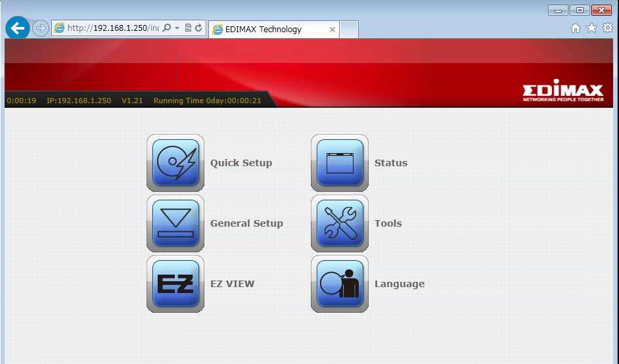Expand the address bar dropdown arrow
Image resolution: width=619 pixels, height=364 pixels.
177,28
